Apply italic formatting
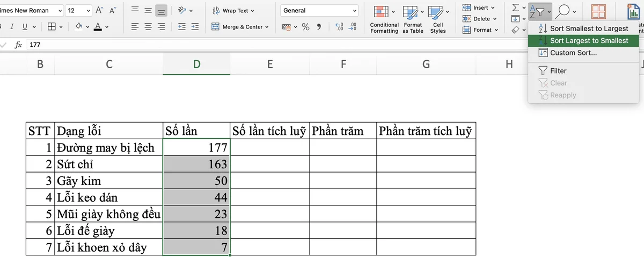644x257 pixels. point(12,26)
